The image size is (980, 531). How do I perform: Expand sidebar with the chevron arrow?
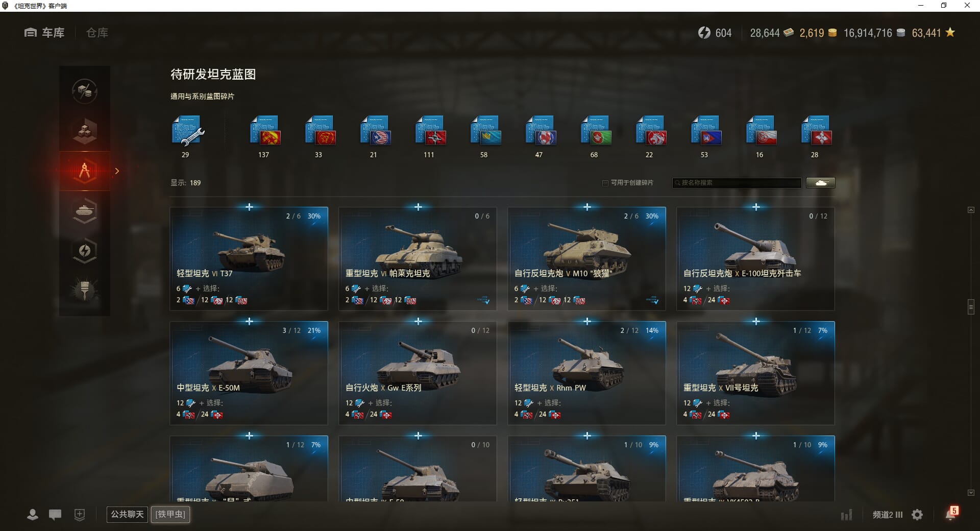tap(117, 171)
